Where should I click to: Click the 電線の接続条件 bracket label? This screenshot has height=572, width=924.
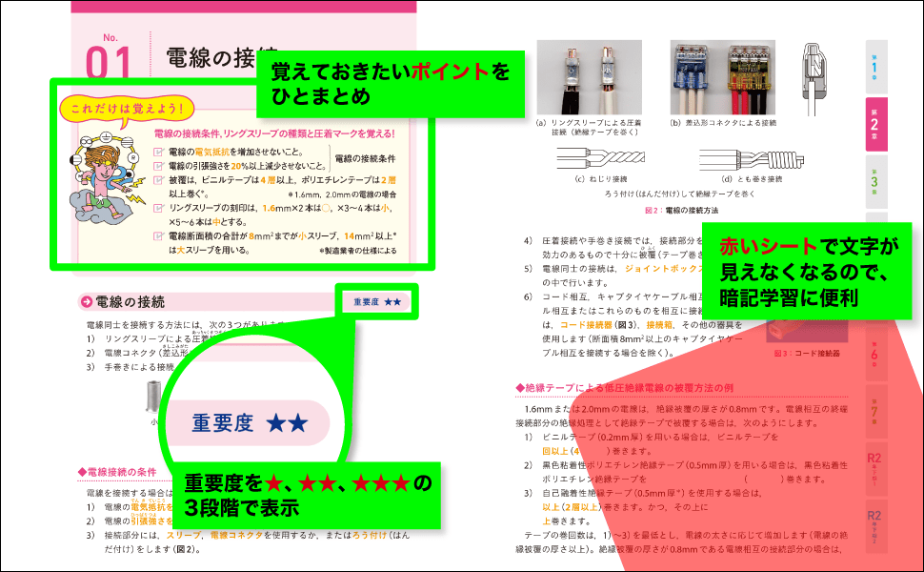[x=365, y=158]
